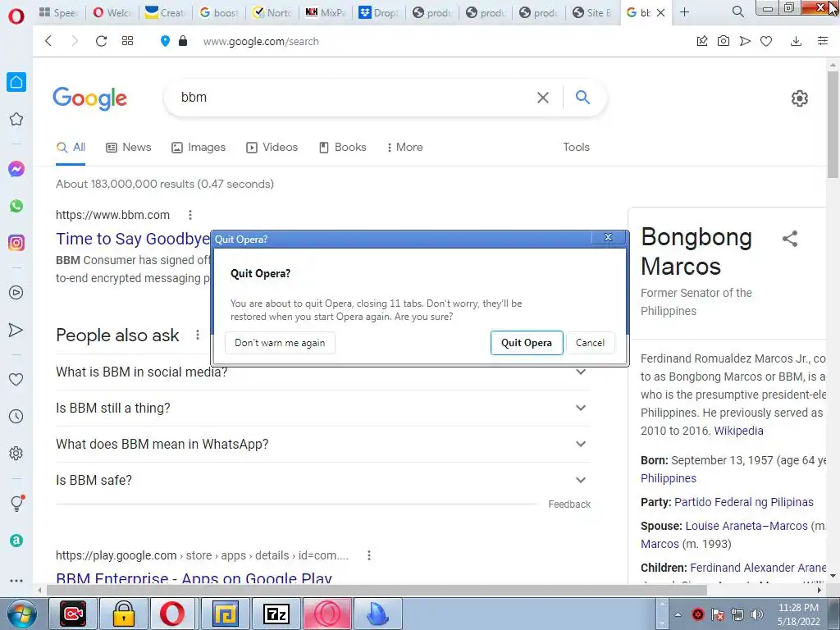Select the Books search tab
Image resolution: width=840 pixels, height=630 pixels.
342,147
